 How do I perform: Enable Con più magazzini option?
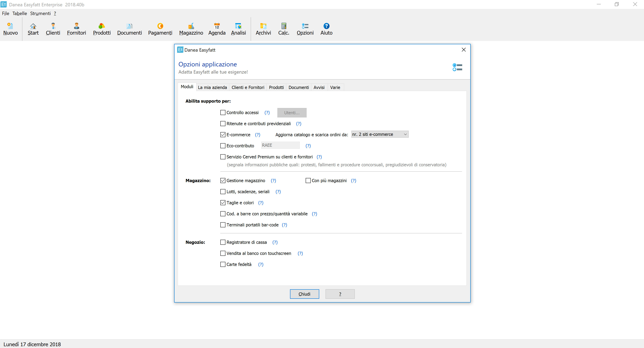pyautogui.click(x=308, y=181)
